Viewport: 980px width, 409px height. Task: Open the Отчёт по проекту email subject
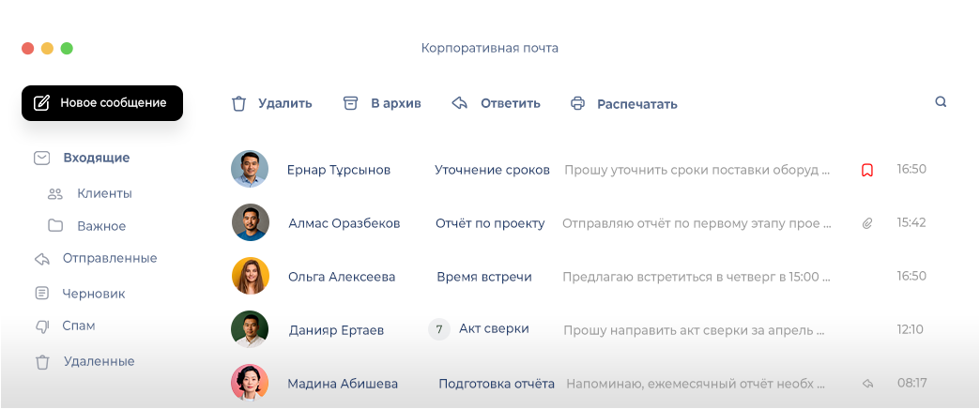click(490, 223)
